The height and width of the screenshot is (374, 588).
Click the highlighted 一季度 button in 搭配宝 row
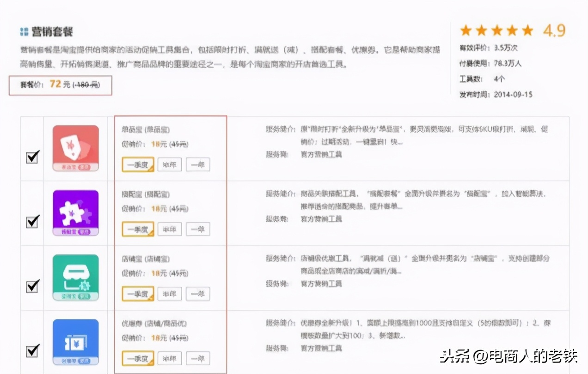pyautogui.click(x=138, y=229)
